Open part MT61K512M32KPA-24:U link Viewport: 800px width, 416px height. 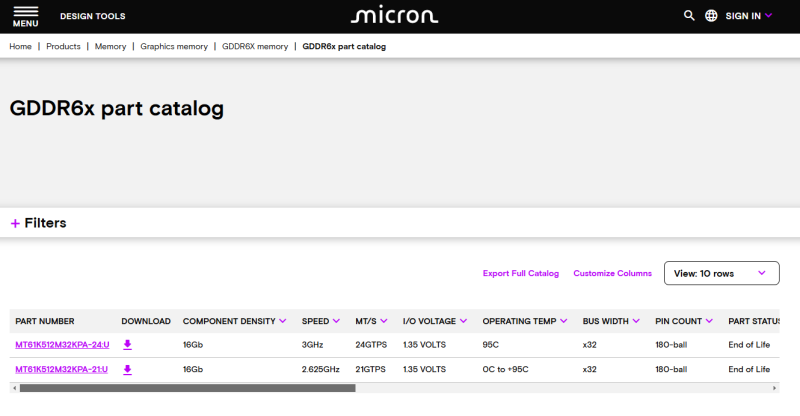click(62, 345)
